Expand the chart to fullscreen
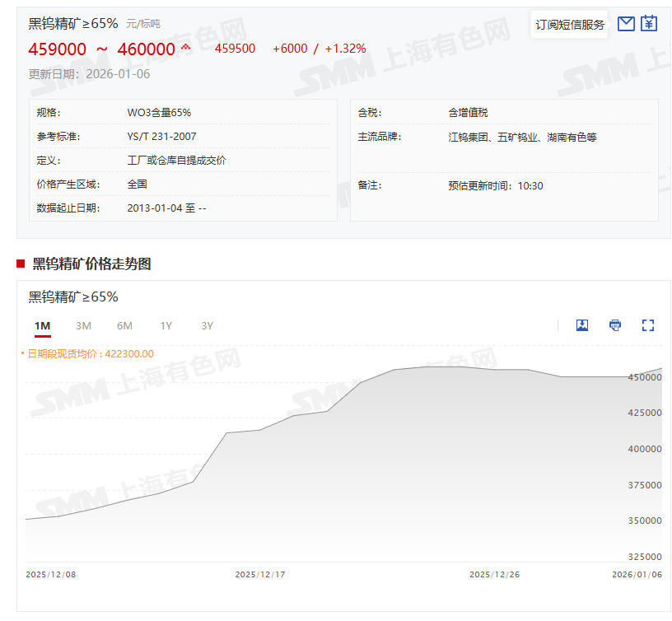The image size is (672, 621). [648, 325]
